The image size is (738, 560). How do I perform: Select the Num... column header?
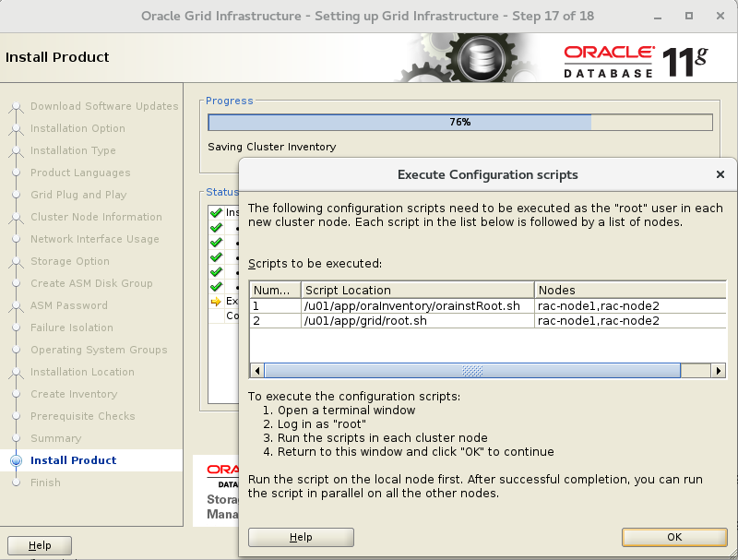[275, 290]
